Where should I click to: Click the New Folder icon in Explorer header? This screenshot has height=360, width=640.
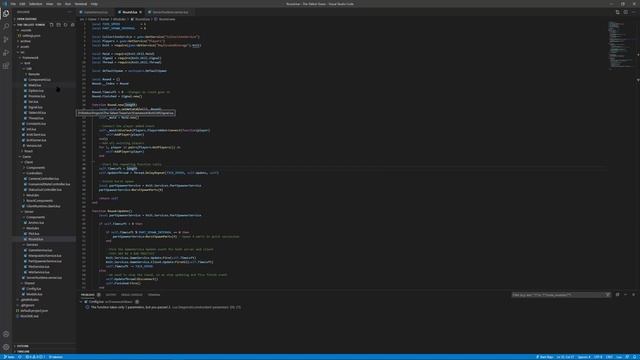pyautogui.click(x=58, y=25)
